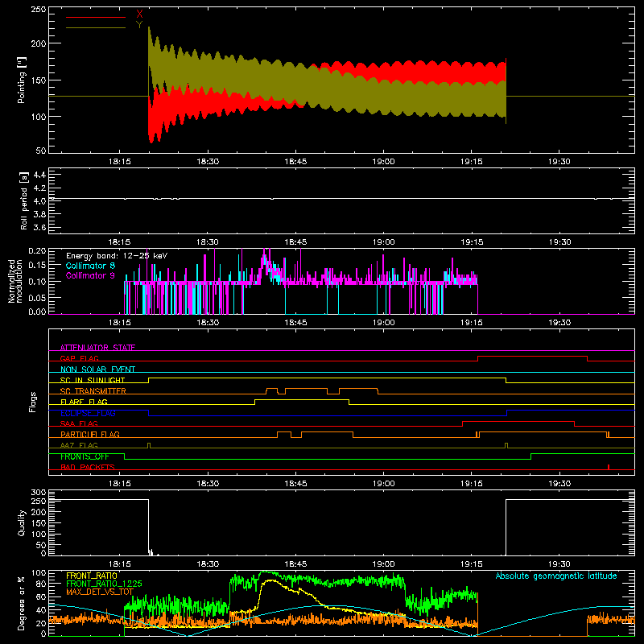The height and width of the screenshot is (644, 644).
Task: Click the green FRONT_RATIO_1225 legend entry
Action: pyautogui.click(x=104, y=584)
